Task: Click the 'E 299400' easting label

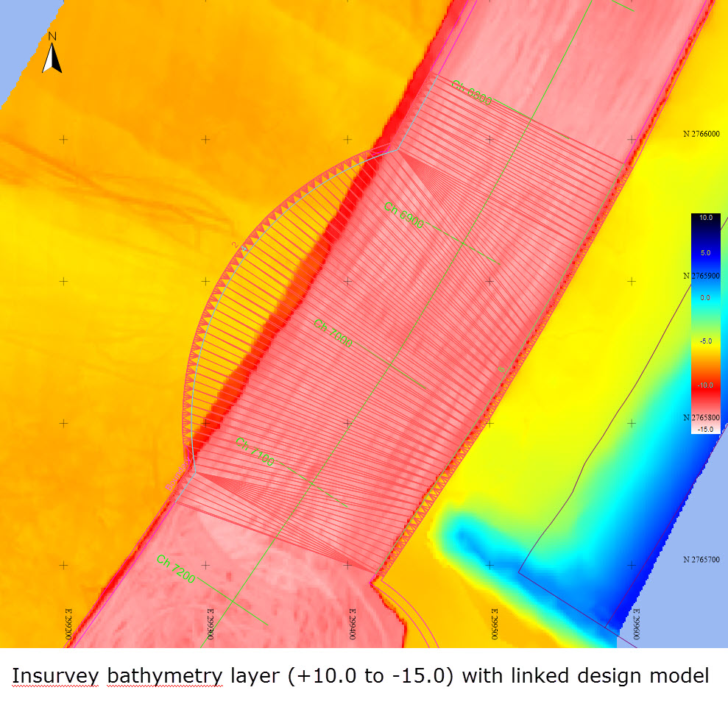Action: click(352, 624)
